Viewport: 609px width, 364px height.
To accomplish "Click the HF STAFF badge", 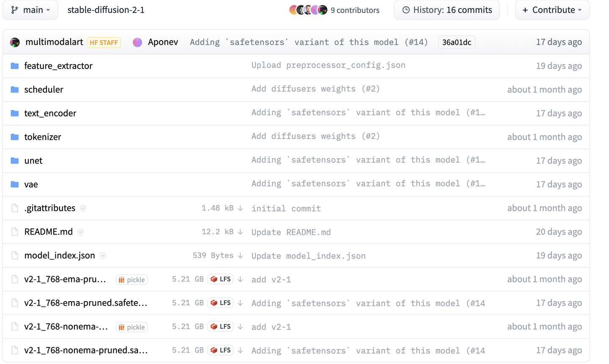I will 104,42.
